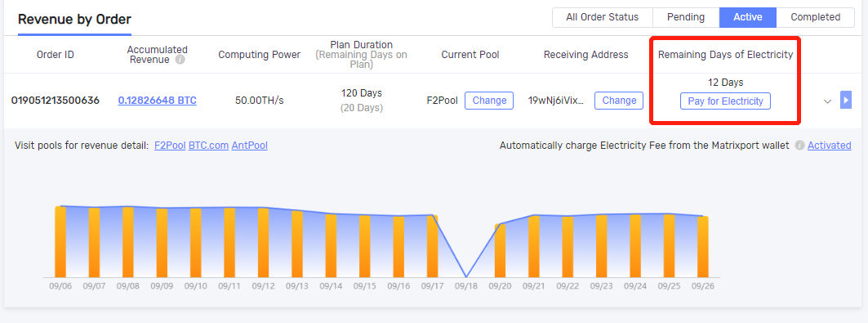Image resolution: width=868 pixels, height=323 pixels.
Task: Select the Pending tab
Action: point(686,17)
